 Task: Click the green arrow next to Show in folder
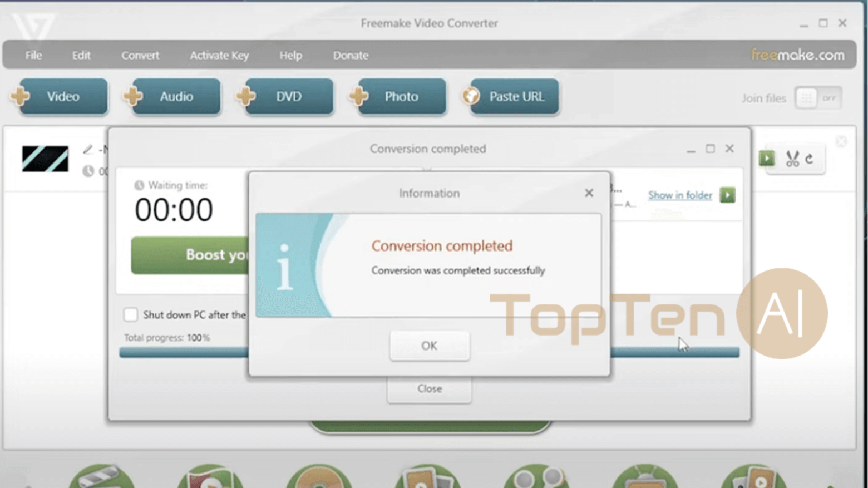(727, 195)
